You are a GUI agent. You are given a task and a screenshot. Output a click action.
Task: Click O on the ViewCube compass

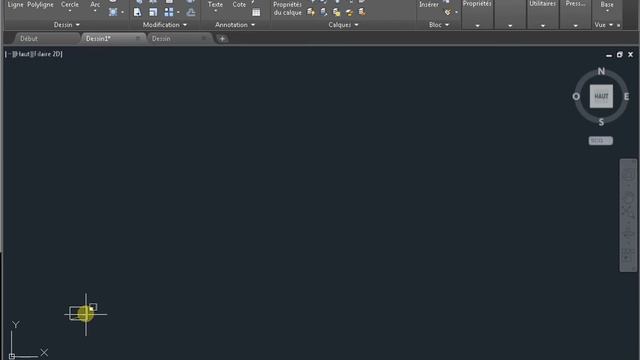pos(576,96)
